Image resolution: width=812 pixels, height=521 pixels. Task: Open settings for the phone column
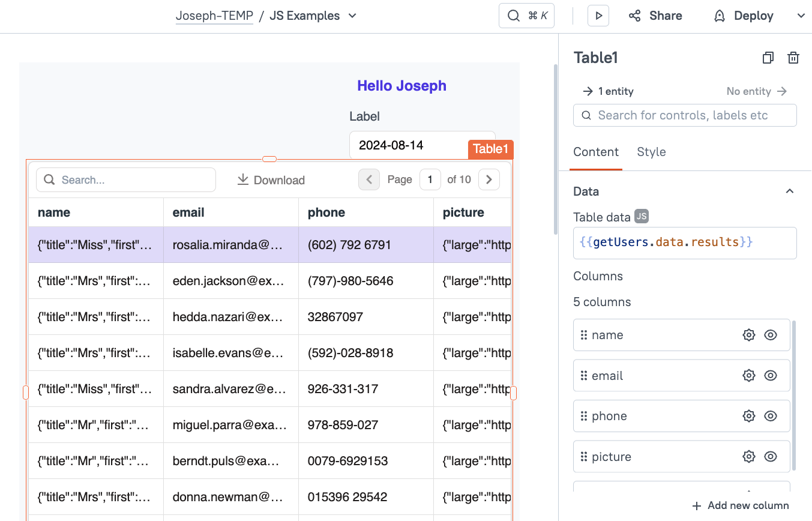coord(748,415)
